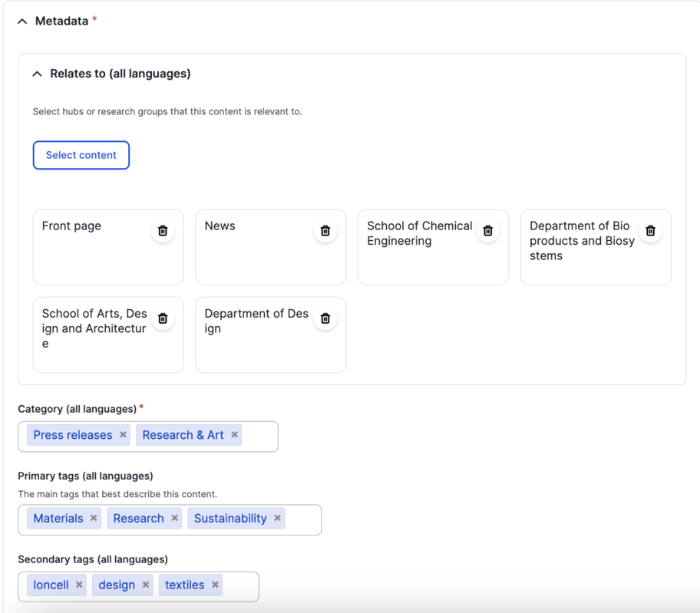Delete Department of Bioproducts and Biosystems card
The image size is (700, 613).
tap(651, 230)
